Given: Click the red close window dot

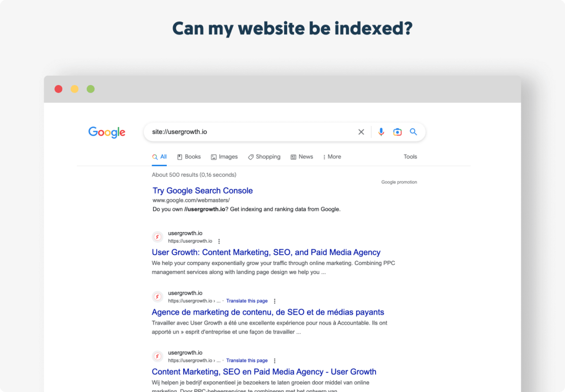Looking at the screenshot, I should [x=58, y=89].
